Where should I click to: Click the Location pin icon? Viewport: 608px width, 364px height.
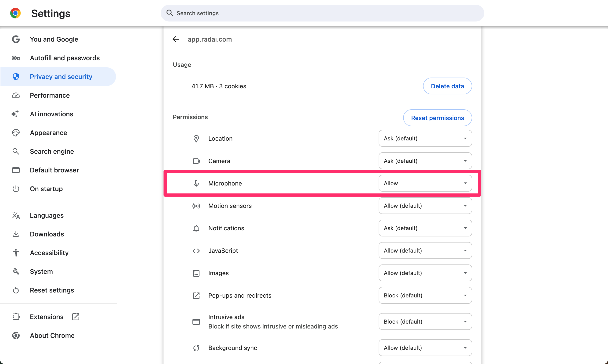[196, 139]
